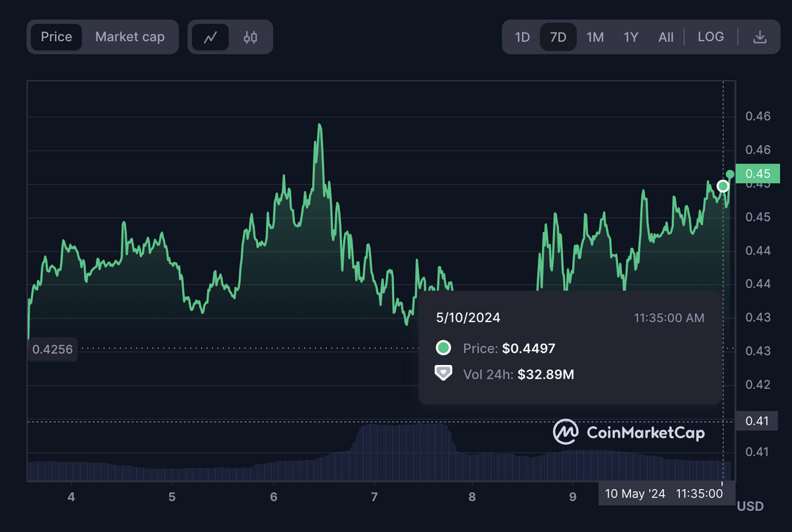Viewport: 792px width, 532px height.
Task: Toggle LOG scale on the chart
Action: click(711, 37)
